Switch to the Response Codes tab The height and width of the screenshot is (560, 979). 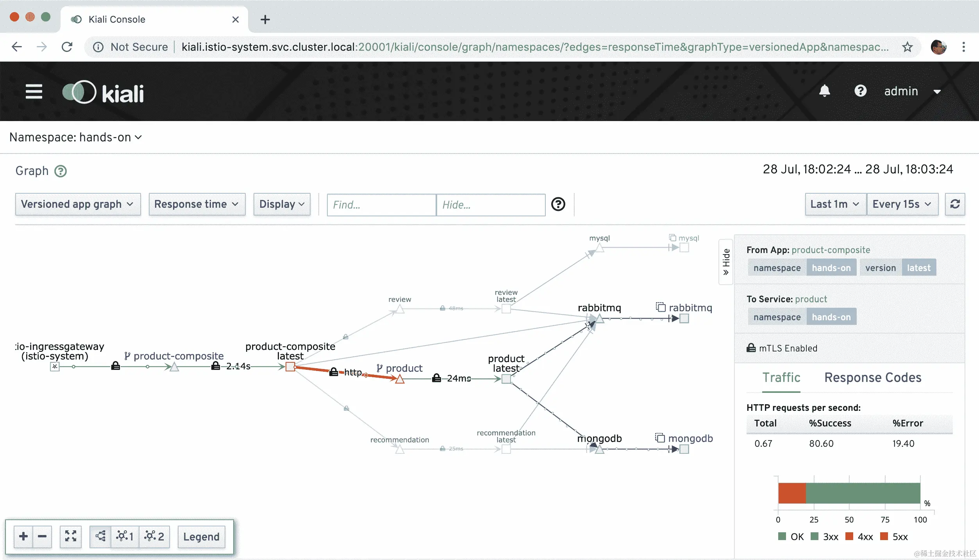[872, 378]
